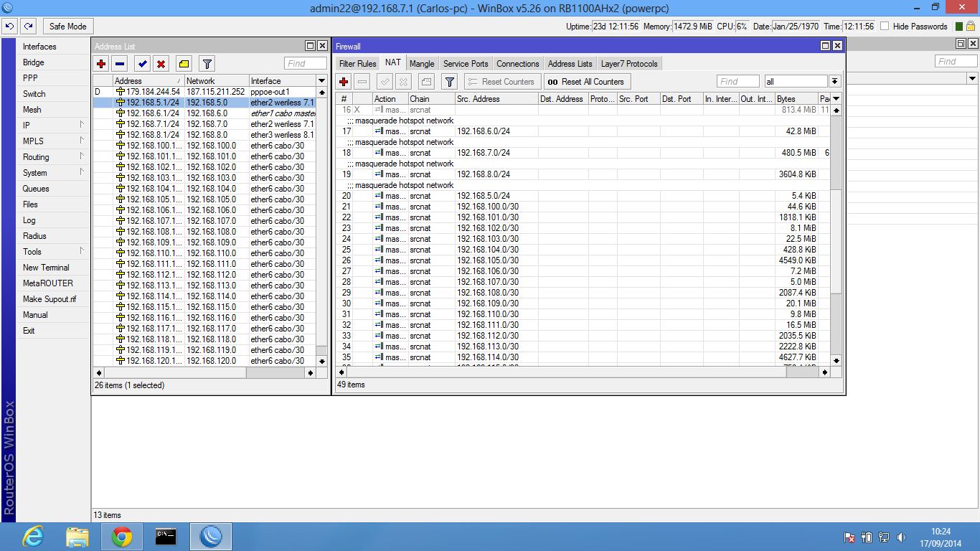Focus the Find field in background window
The image size is (980, 551).
pos(957,62)
